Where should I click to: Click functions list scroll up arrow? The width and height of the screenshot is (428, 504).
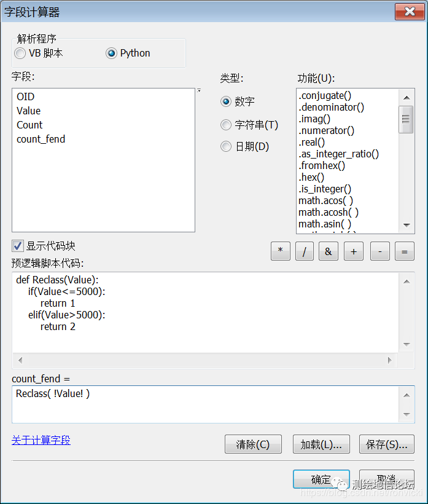coord(407,97)
